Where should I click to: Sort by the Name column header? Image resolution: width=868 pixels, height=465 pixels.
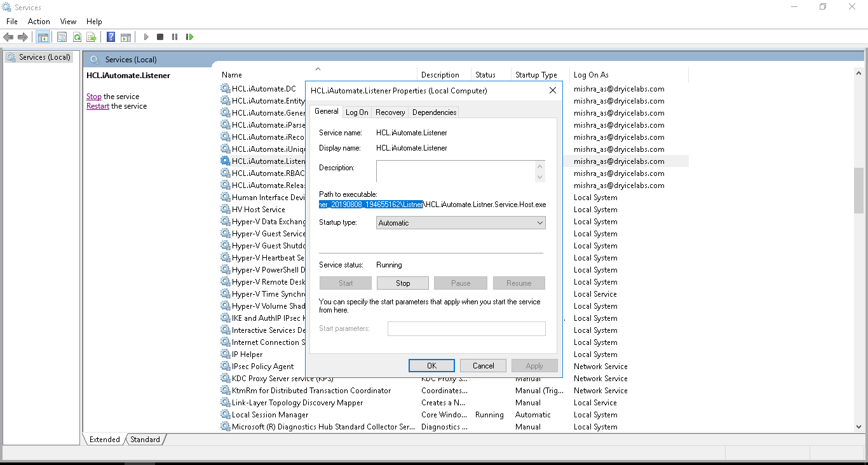318,75
